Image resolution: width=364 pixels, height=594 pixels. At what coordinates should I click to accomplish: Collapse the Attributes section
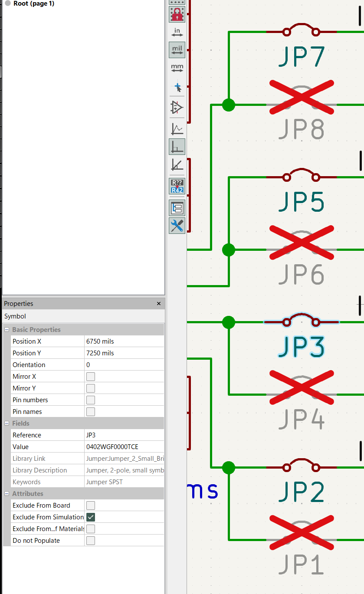[7, 494]
